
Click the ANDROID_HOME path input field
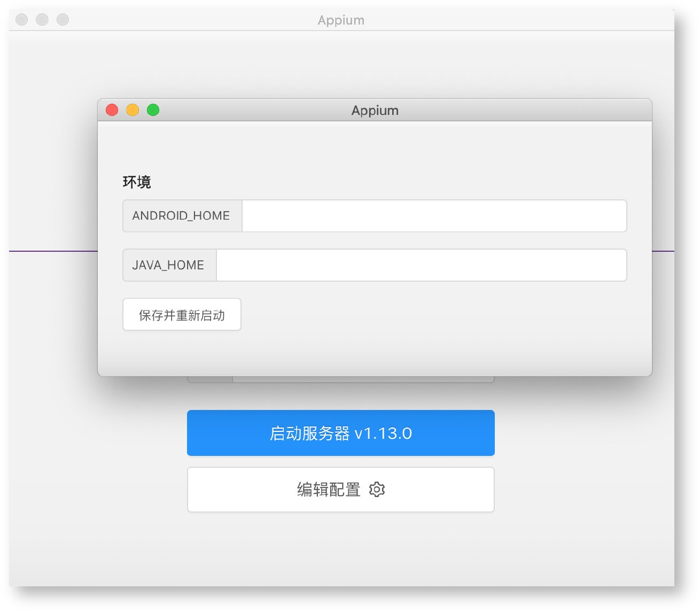(x=434, y=216)
